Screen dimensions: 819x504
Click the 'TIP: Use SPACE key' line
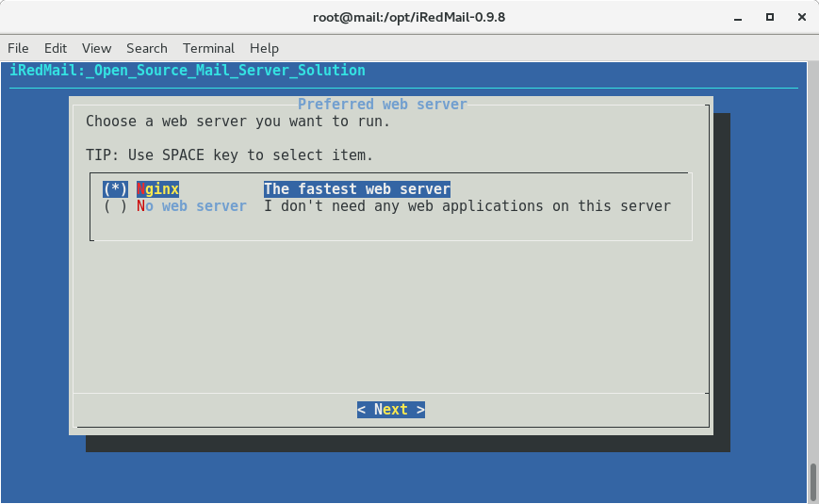[229, 155]
